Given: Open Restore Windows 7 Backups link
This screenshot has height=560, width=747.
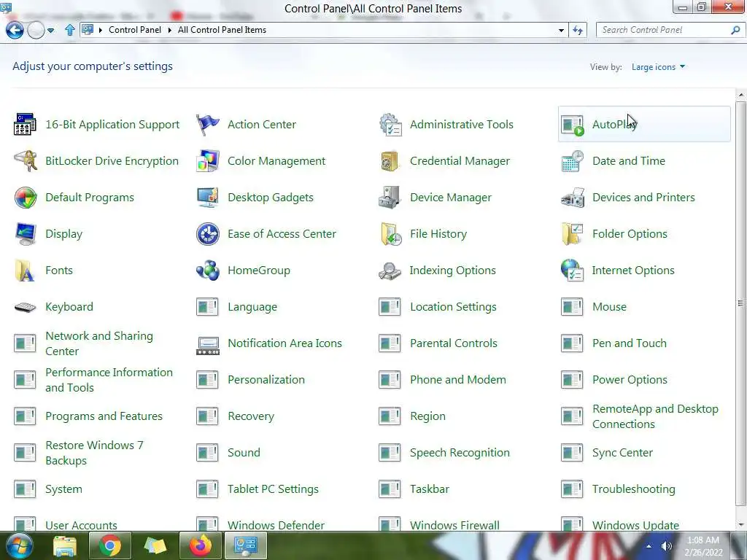Looking at the screenshot, I should (94, 453).
